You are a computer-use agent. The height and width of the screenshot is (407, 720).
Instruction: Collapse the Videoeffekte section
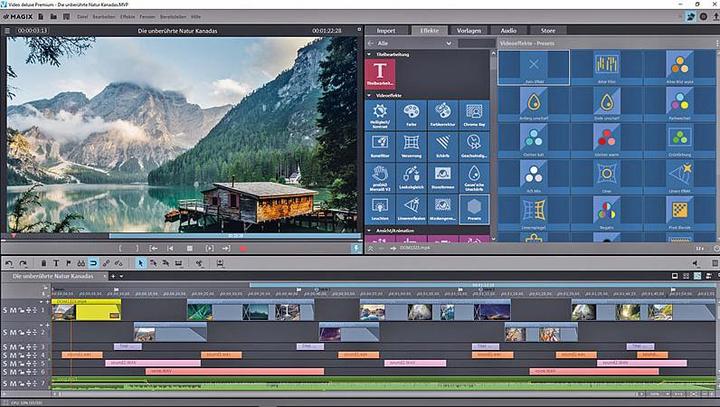(x=368, y=95)
